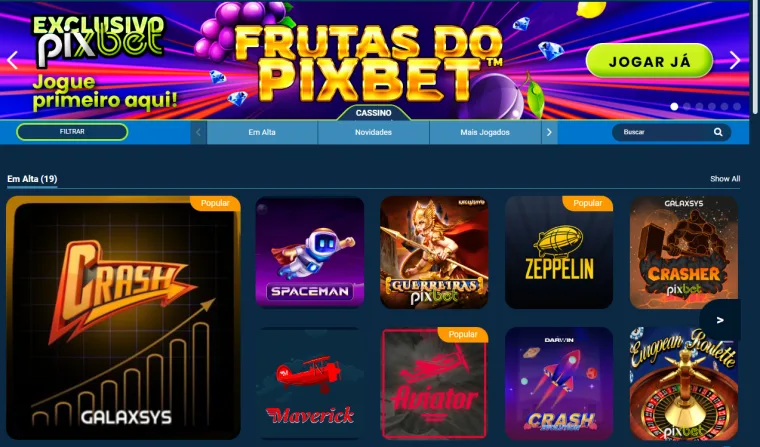Image resolution: width=760 pixels, height=447 pixels.
Task: Select the first carousel dot indicator
Action: (x=674, y=106)
